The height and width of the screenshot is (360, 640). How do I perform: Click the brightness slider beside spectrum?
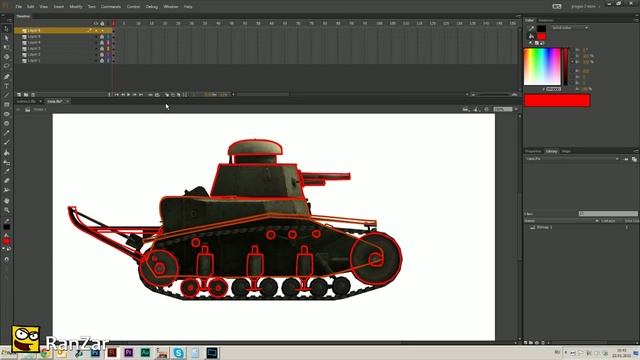566,67
